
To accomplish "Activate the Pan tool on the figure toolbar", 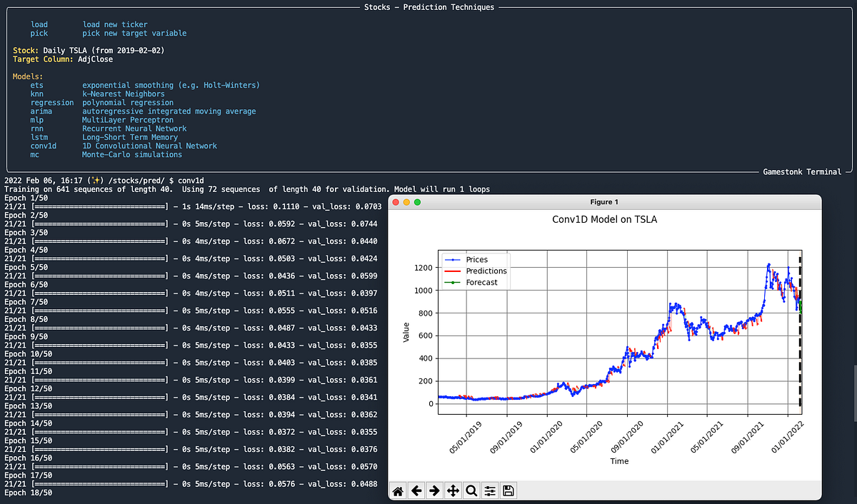I will point(453,490).
